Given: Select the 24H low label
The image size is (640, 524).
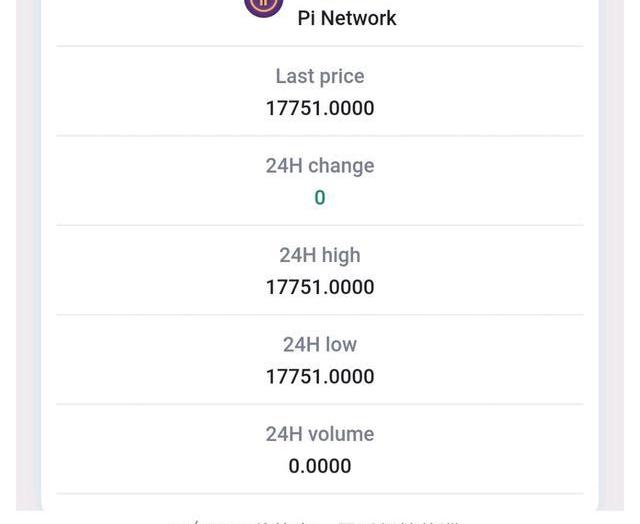Looking at the screenshot, I should point(320,345).
